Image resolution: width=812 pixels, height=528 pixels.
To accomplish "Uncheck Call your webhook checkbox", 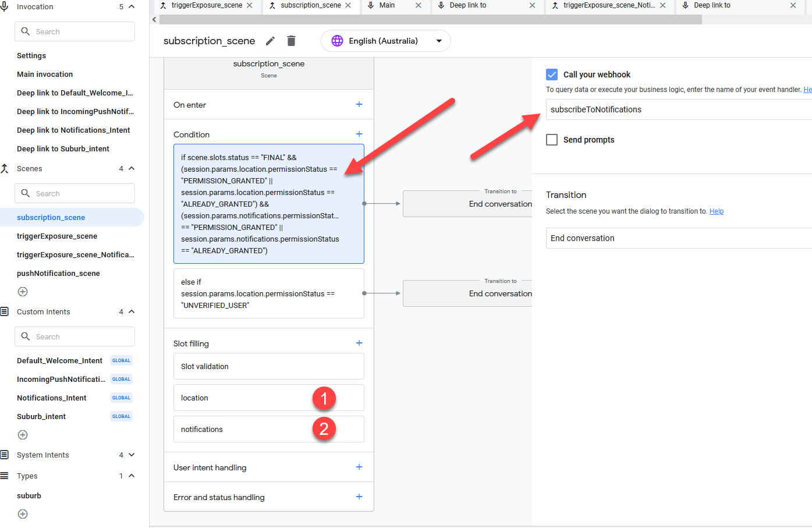I will [552, 75].
